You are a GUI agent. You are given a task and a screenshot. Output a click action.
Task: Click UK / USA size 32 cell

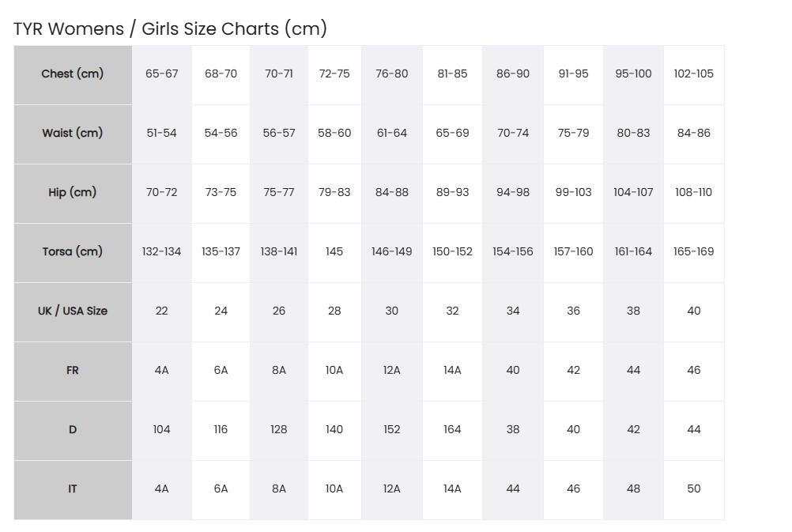(x=452, y=311)
